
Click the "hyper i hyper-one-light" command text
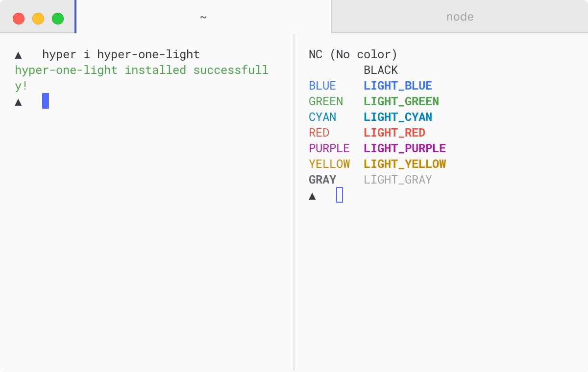121,54
